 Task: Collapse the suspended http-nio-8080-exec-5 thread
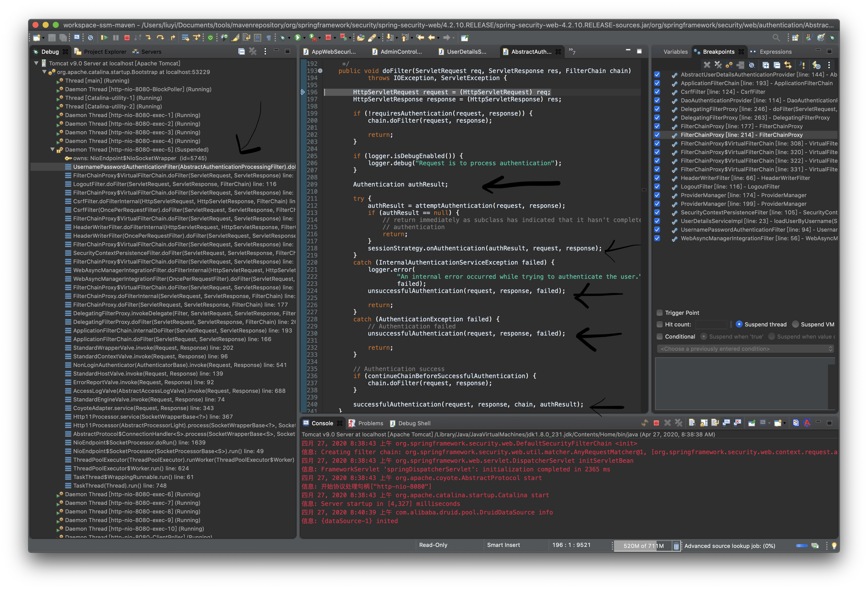coord(53,149)
